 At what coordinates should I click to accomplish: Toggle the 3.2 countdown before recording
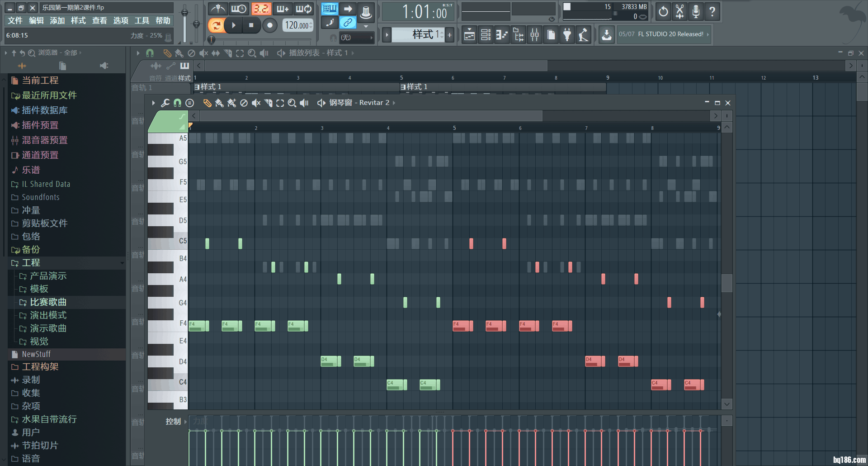coord(261,9)
